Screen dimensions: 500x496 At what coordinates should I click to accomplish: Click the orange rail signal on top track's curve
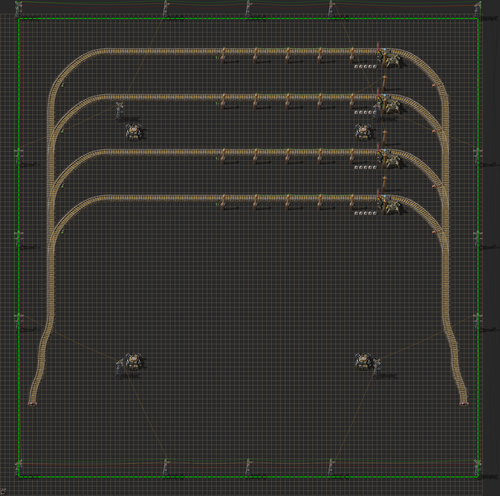point(434,86)
